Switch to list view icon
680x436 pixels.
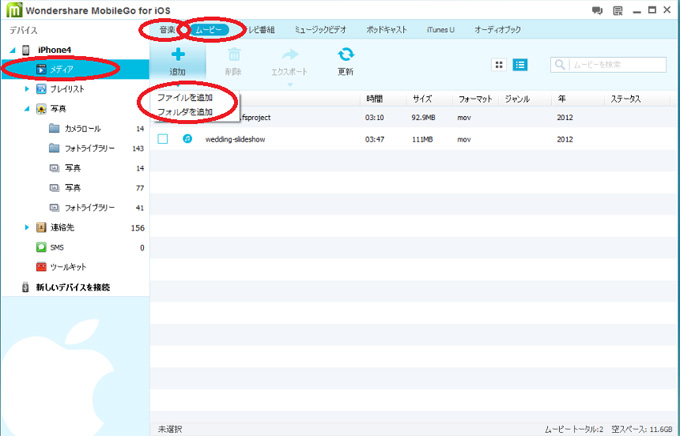pyautogui.click(x=520, y=65)
